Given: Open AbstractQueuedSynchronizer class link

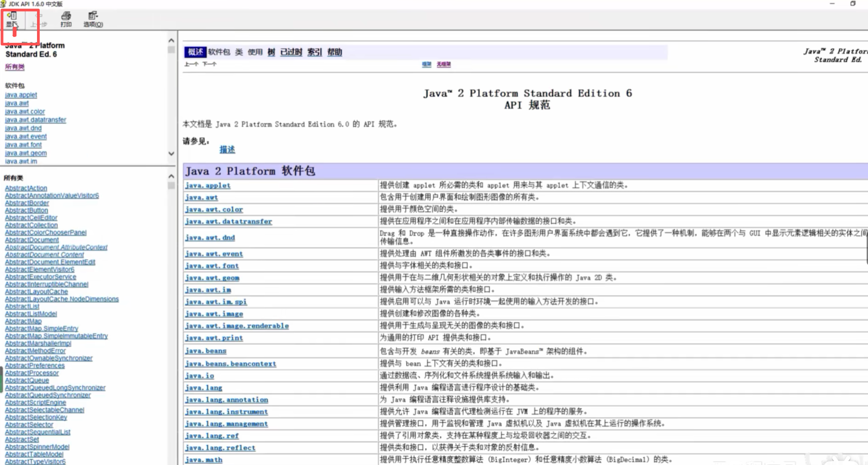Looking at the screenshot, I should pyautogui.click(x=48, y=395).
